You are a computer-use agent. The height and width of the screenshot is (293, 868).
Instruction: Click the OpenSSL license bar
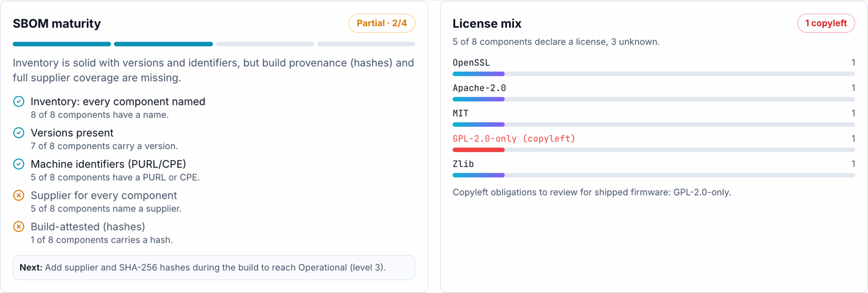(654, 74)
